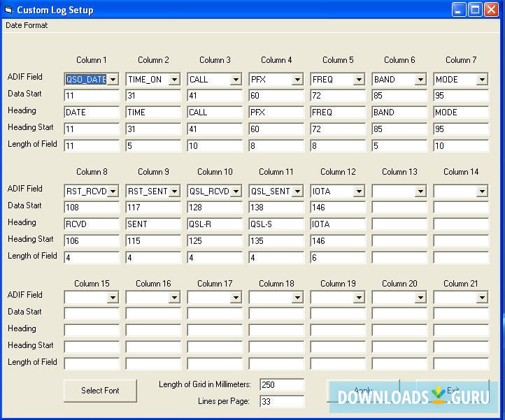Viewport: 505px width, 420px height.
Task: Click the Select Font button
Action: tap(100, 391)
